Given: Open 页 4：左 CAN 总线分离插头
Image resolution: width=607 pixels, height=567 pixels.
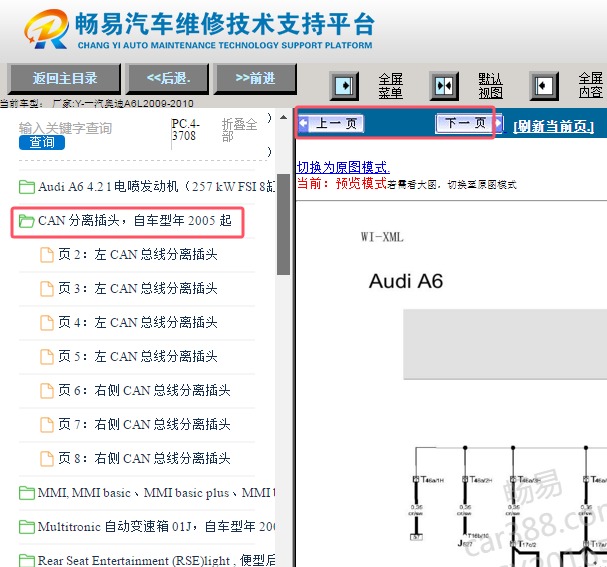Looking at the screenshot, I should point(138,323).
